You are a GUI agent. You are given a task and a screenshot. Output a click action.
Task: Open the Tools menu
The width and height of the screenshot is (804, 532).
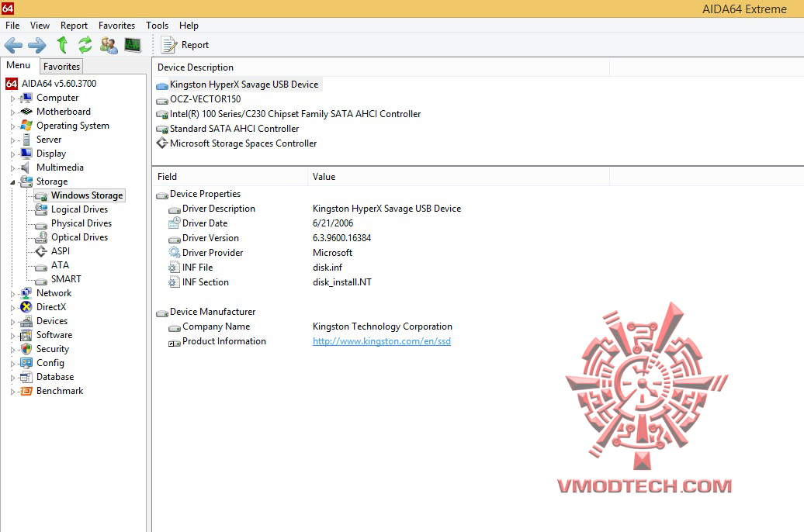pos(157,26)
